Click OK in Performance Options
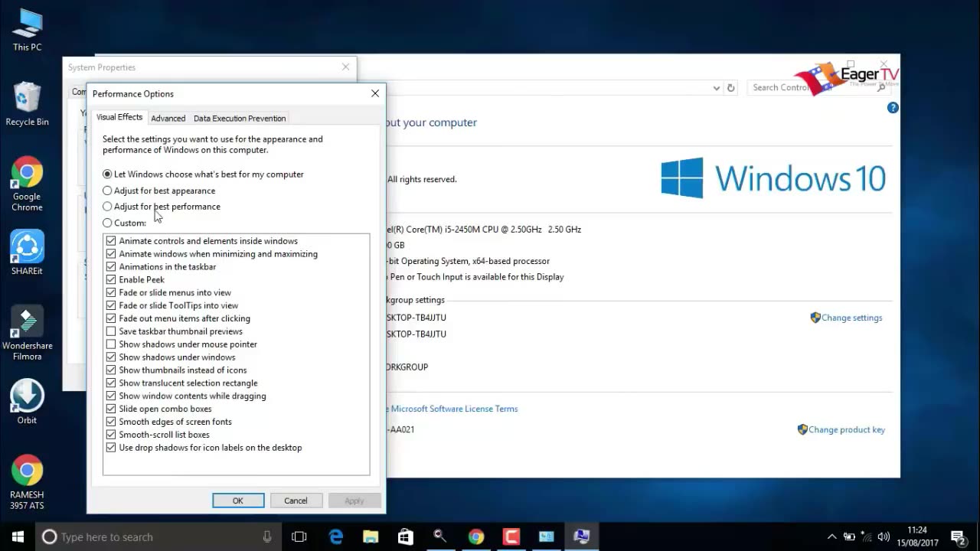The height and width of the screenshot is (551, 980). pos(238,500)
